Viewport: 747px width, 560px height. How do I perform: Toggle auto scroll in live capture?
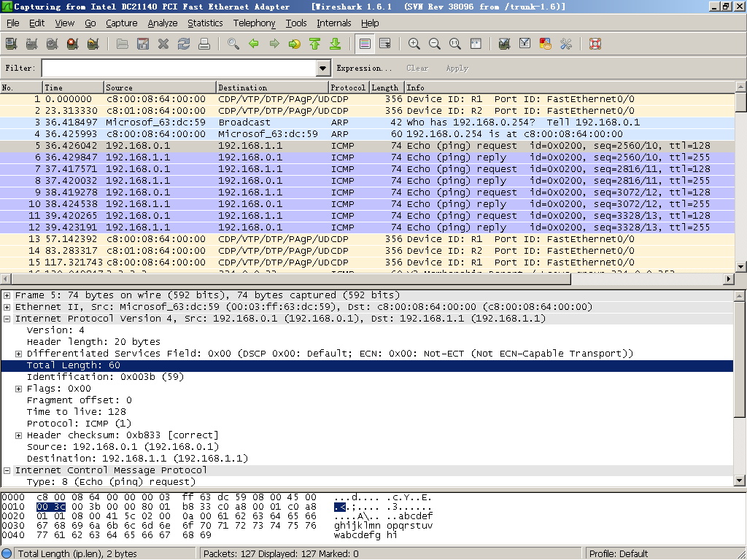[385, 44]
